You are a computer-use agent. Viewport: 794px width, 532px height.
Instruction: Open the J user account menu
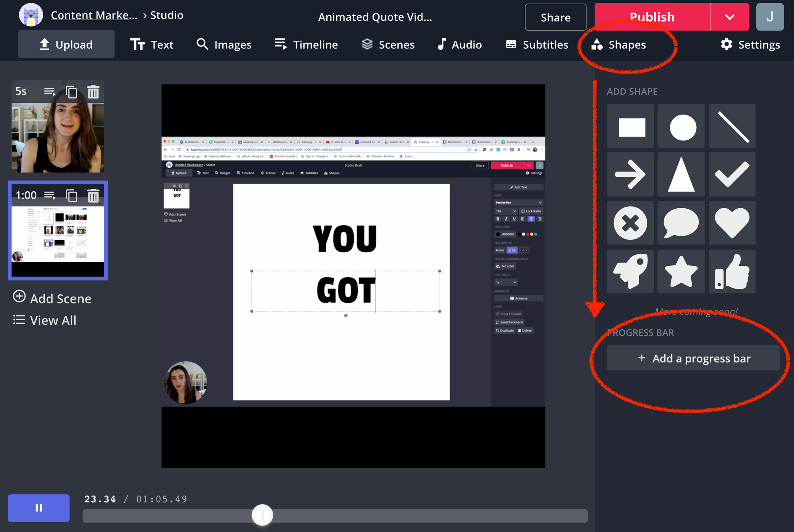pyautogui.click(x=769, y=17)
